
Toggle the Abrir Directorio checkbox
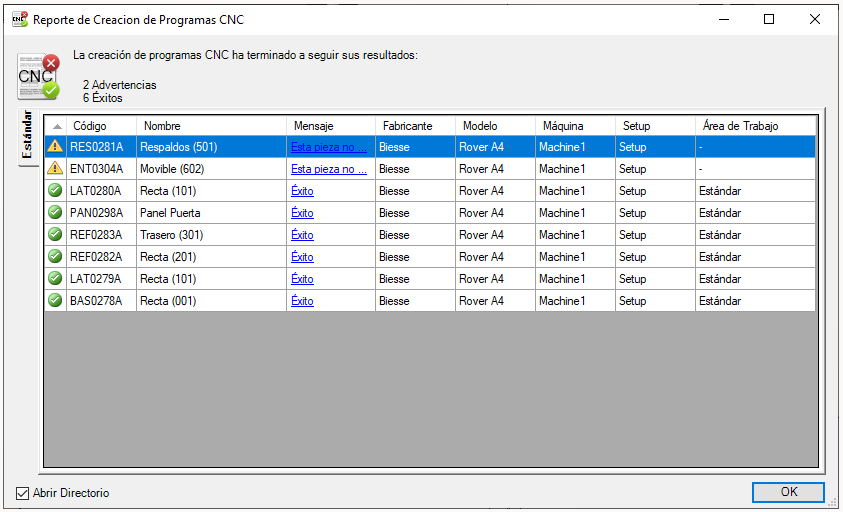[22, 493]
